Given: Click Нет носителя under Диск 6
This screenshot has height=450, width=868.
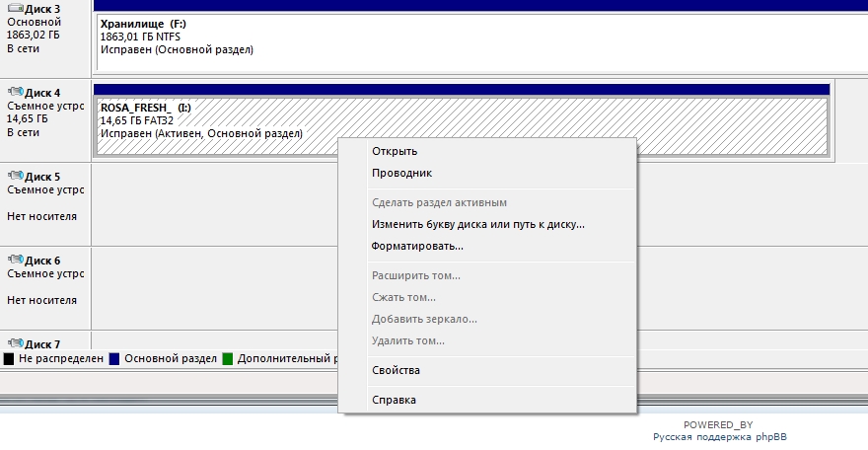Looking at the screenshot, I should (x=41, y=300).
